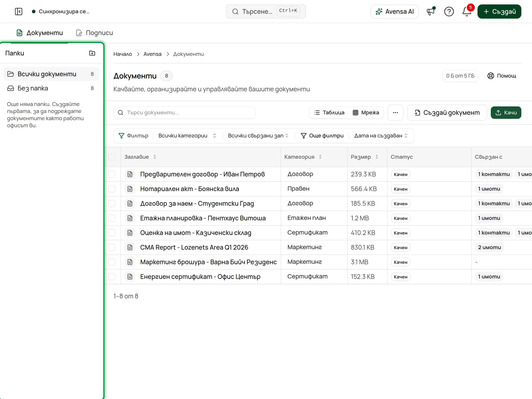This screenshot has width=532, height=399.
Task: Open the more options ellipsis button
Action: pos(395,113)
